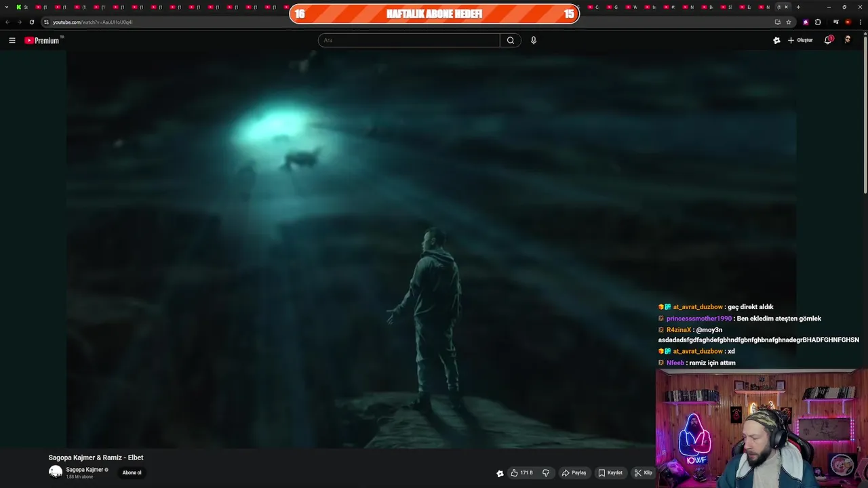Open the account avatar menu
This screenshot has height=488, width=868.
848,40
